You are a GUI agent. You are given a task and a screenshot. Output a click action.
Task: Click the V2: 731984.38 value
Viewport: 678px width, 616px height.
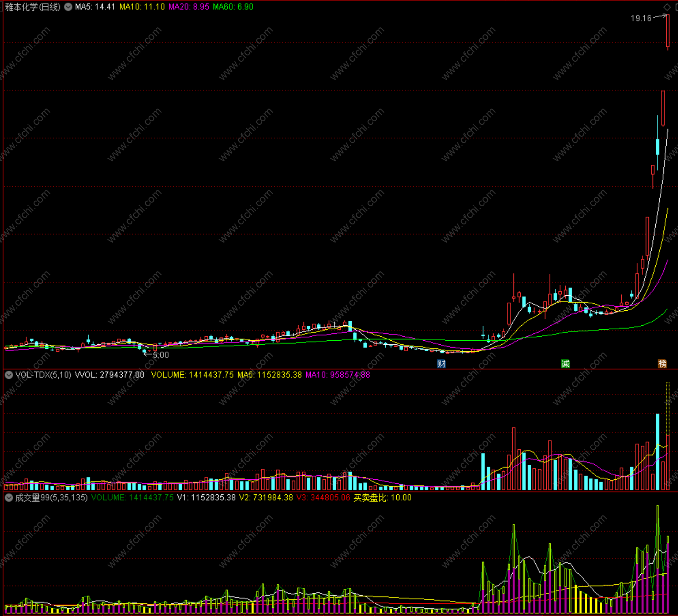(266, 497)
